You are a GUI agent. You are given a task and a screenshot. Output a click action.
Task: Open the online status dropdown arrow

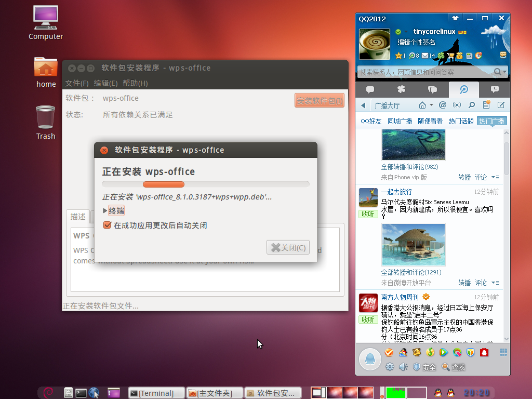pyautogui.click(x=406, y=32)
